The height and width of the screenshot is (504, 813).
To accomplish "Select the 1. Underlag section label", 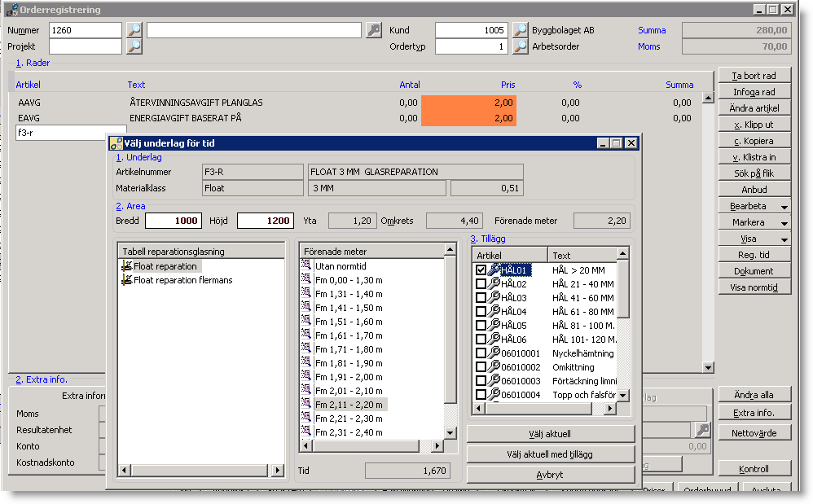I will coord(138,157).
